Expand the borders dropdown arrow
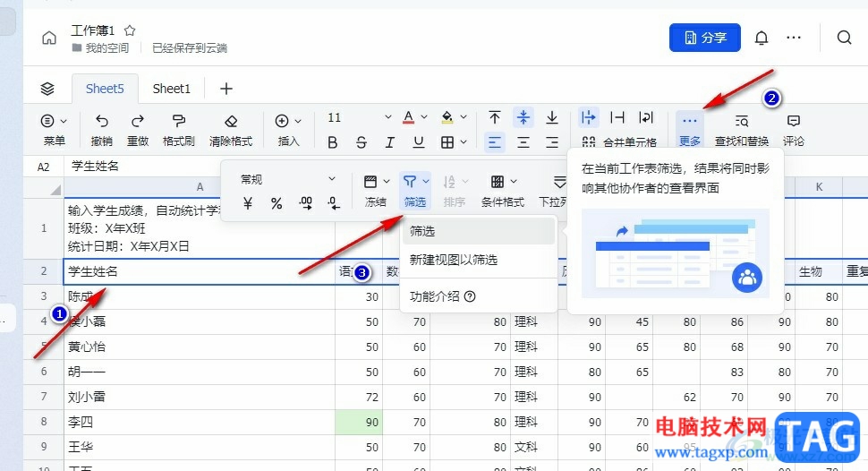Image resolution: width=868 pixels, height=471 pixels. point(464,142)
